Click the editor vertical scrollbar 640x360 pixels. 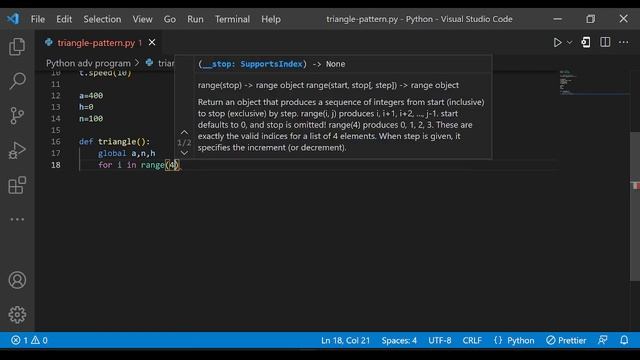pyautogui.click(x=635, y=207)
